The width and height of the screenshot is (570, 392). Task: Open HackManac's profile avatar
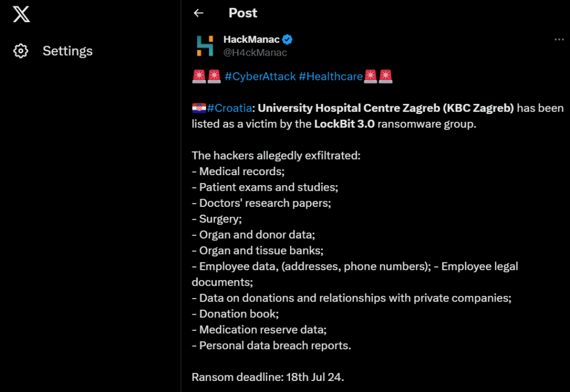pyautogui.click(x=204, y=46)
